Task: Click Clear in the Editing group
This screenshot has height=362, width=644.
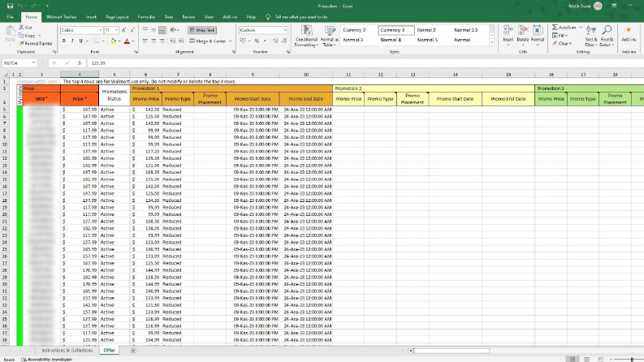Action: tap(562, 44)
